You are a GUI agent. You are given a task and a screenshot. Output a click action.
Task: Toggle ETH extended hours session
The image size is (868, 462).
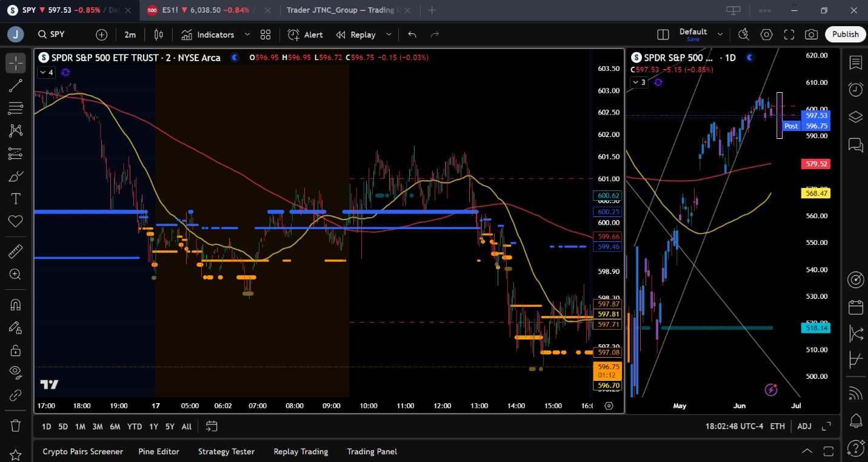(x=778, y=426)
